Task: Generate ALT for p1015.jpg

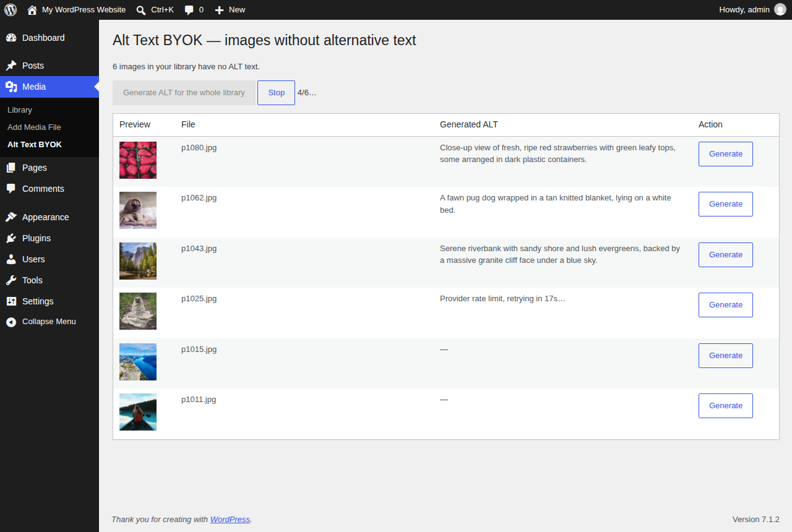Action: pyautogui.click(x=725, y=356)
